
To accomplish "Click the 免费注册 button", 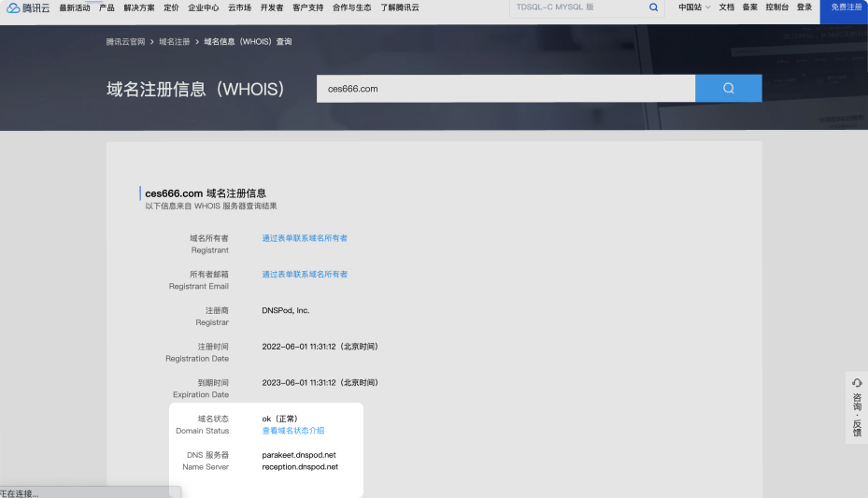I will (844, 10).
